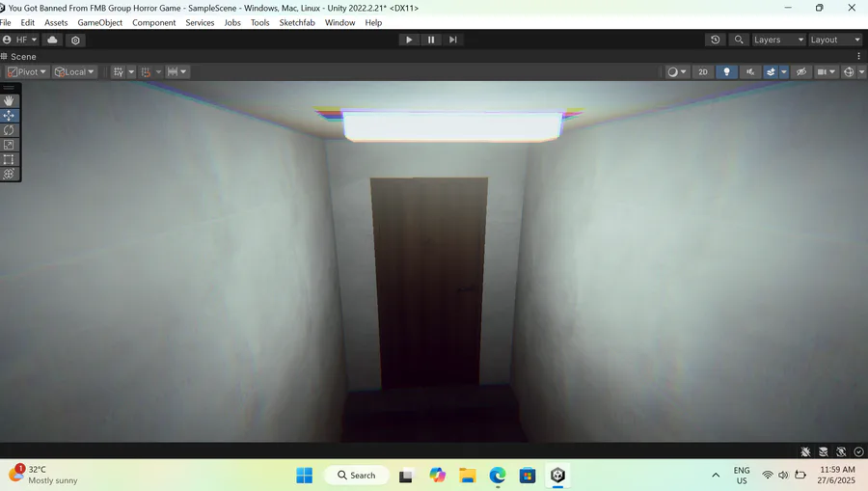The width and height of the screenshot is (868, 491).
Task: Toggle scene audio mute
Action: pos(750,72)
